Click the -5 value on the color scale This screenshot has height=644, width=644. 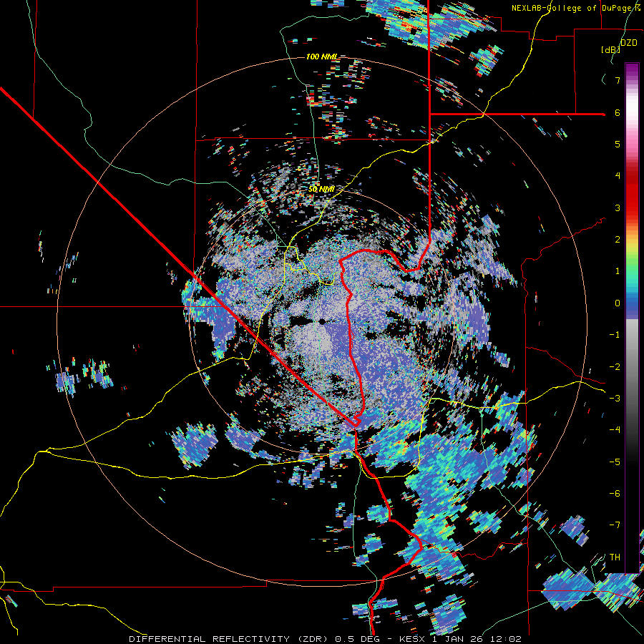coord(615,462)
